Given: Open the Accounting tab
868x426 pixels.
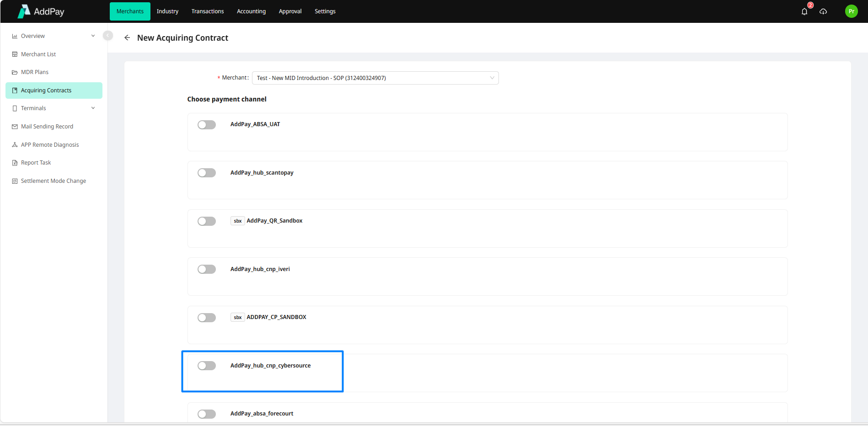Looking at the screenshot, I should (x=251, y=11).
